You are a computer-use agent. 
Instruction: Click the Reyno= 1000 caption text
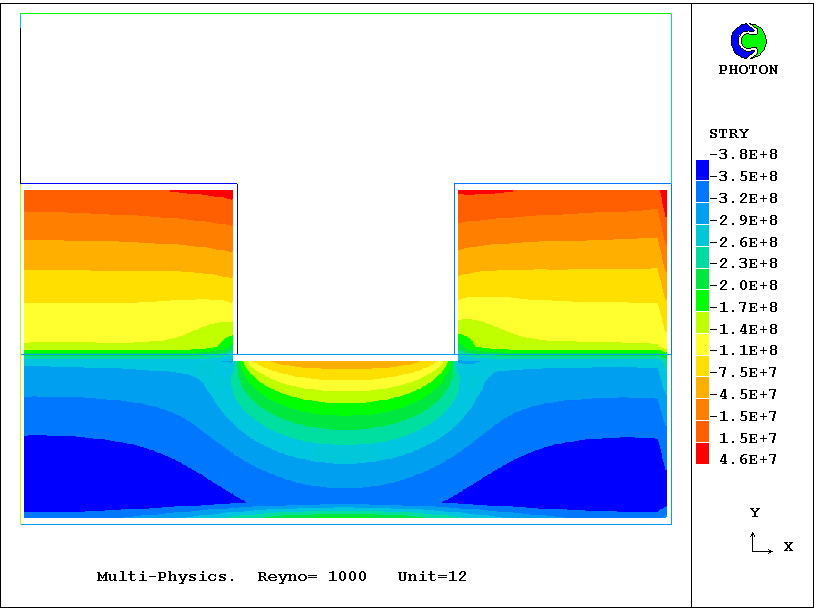click(x=312, y=577)
